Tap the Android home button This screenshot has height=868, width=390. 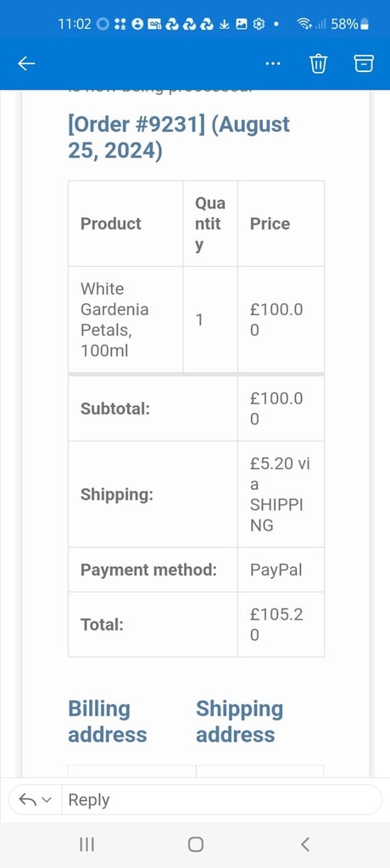(x=195, y=844)
